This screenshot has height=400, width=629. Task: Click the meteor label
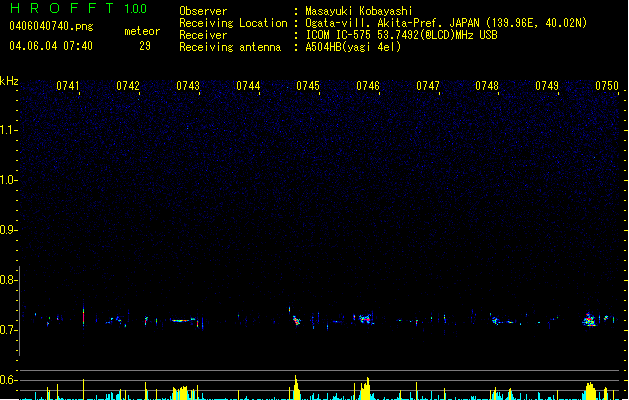point(142,31)
